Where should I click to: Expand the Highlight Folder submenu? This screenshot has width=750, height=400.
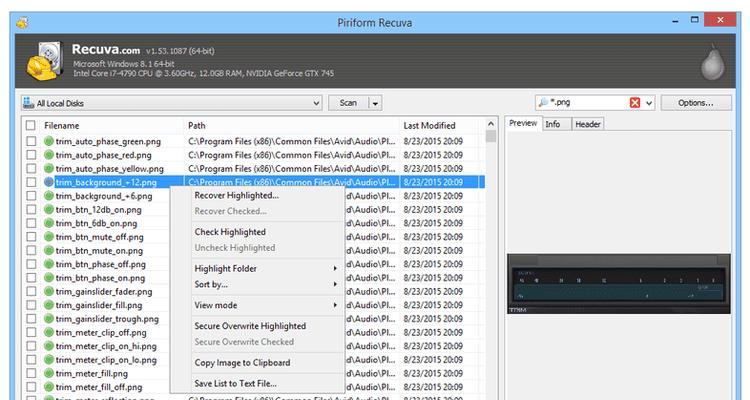[335, 268]
